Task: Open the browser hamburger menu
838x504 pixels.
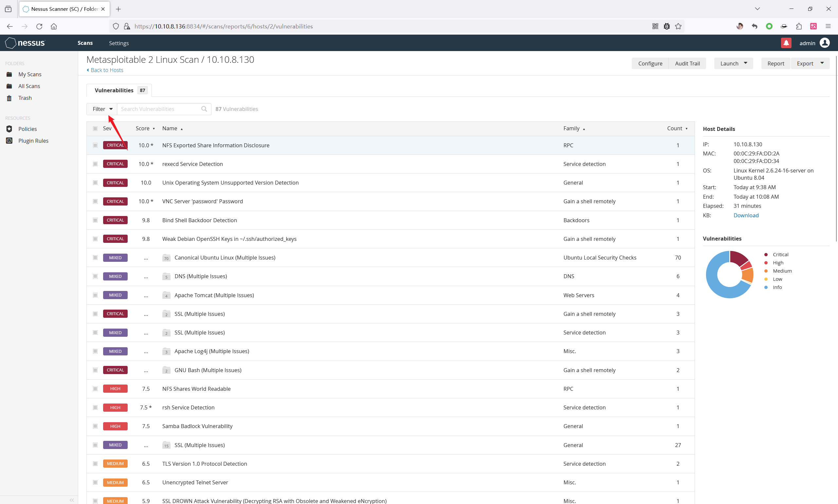Action: click(828, 26)
